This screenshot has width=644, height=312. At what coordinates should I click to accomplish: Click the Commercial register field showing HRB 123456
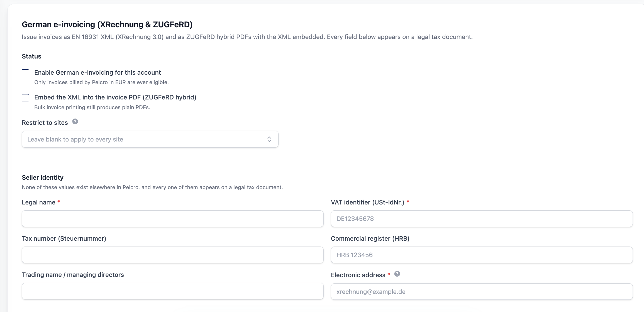(x=482, y=255)
